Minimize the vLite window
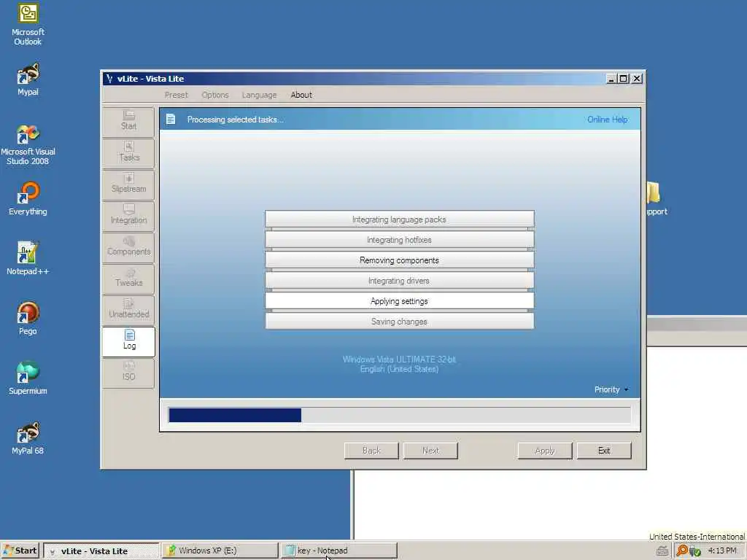The width and height of the screenshot is (747, 560). click(611, 79)
